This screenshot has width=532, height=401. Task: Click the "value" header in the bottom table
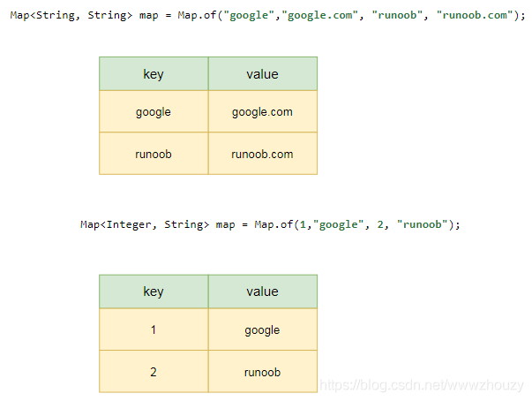(262, 291)
